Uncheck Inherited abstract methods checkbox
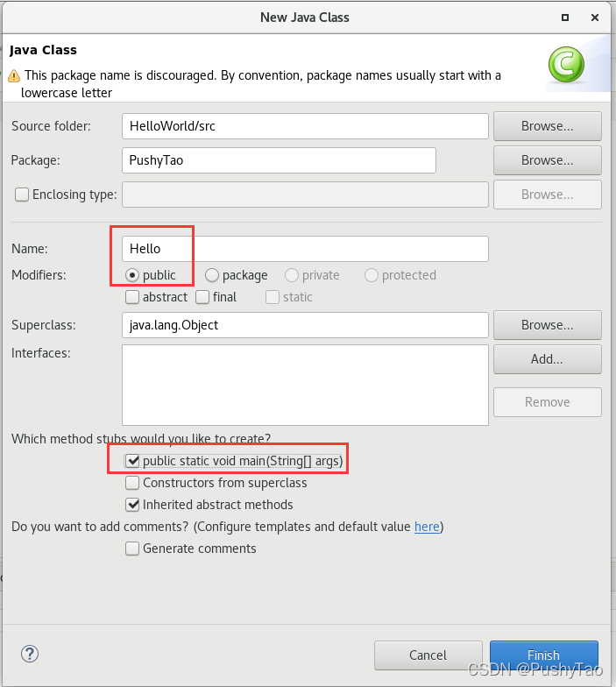Image resolution: width=616 pixels, height=687 pixels. pyautogui.click(x=131, y=505)
